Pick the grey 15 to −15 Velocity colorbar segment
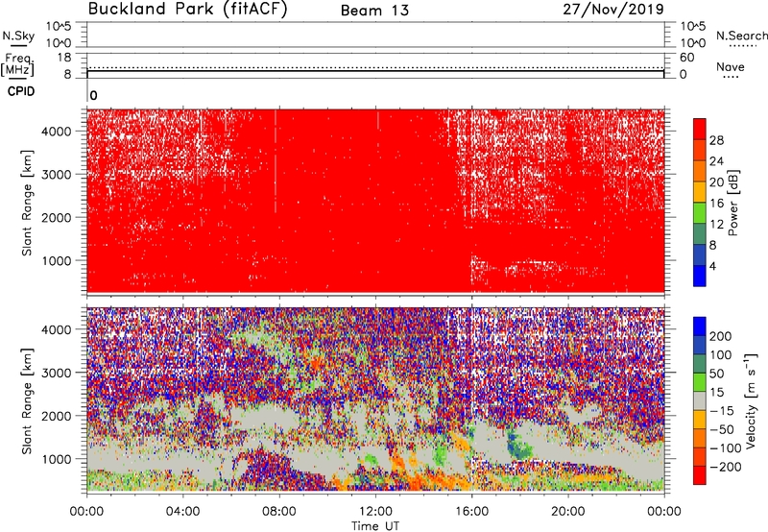Viewport: 768px width, 532px height. 700,400
